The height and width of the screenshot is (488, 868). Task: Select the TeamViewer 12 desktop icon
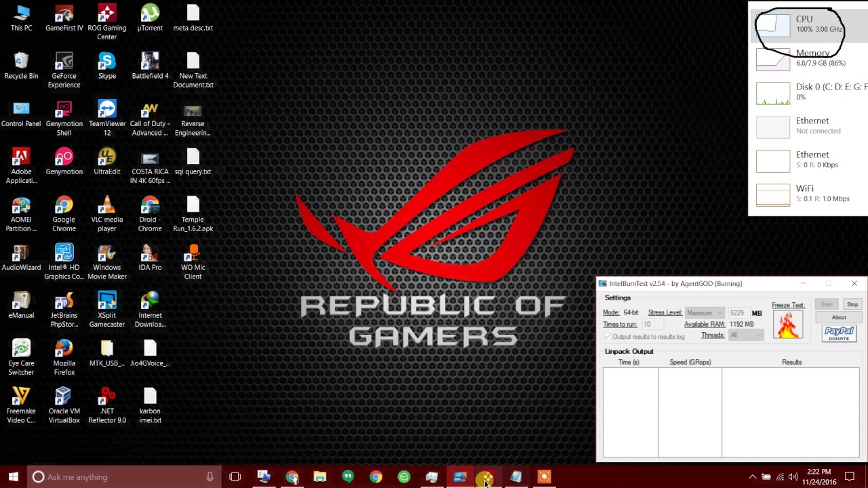coord(106,119)
